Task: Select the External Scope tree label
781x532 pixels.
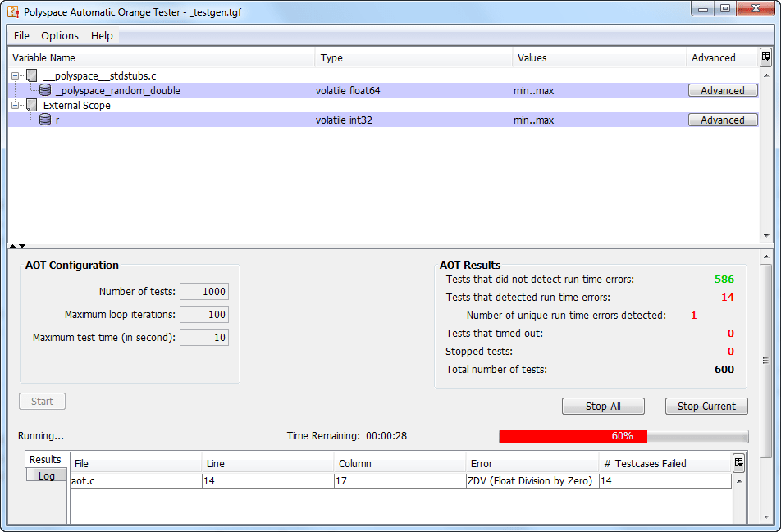Action: pyautogui.click(x=77, y=105)
